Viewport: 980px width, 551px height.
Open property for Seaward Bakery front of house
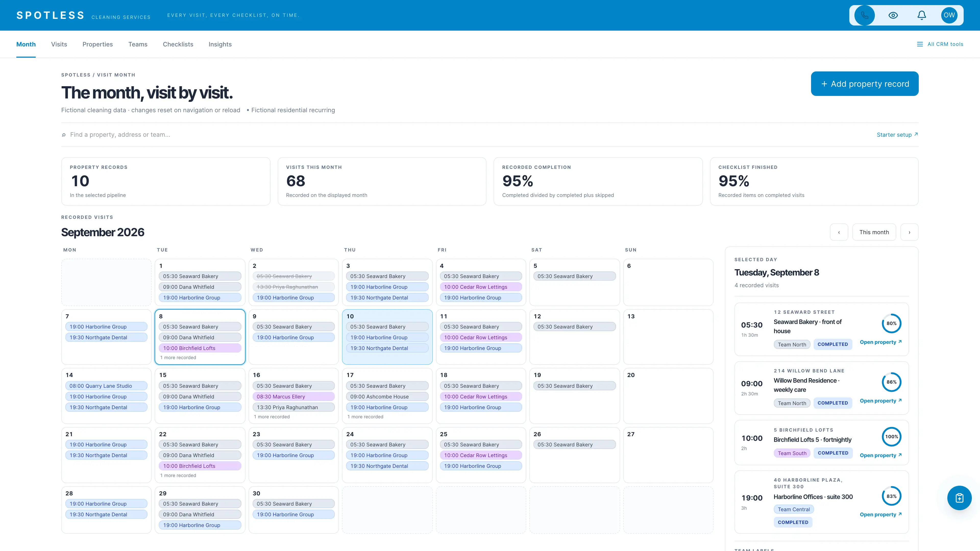[x=880, y=342]
